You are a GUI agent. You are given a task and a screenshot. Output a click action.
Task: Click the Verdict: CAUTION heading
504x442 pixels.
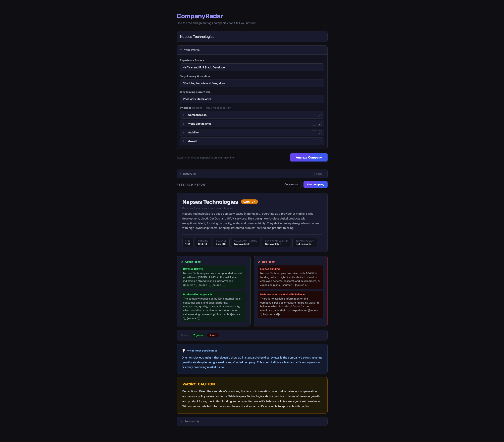[x=199, y=384]
